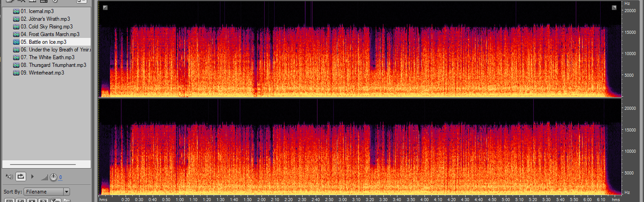
Task: Click the preview volume knob
Action: click(x=53, y=177)
